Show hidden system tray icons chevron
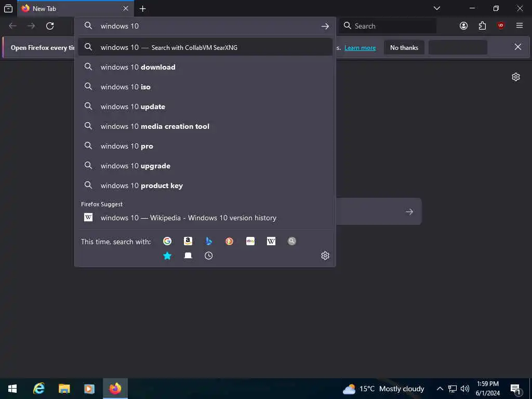 click(440, 389)
